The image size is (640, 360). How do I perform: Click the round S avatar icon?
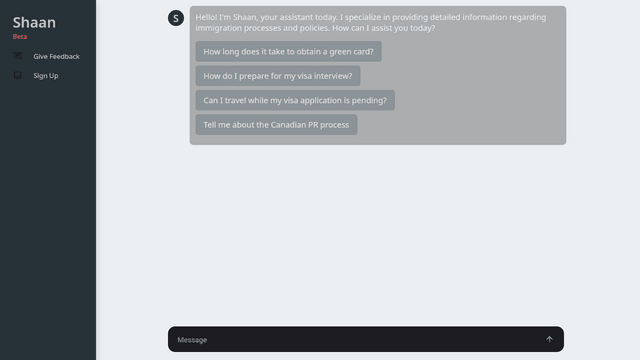(x=176, y=18)
